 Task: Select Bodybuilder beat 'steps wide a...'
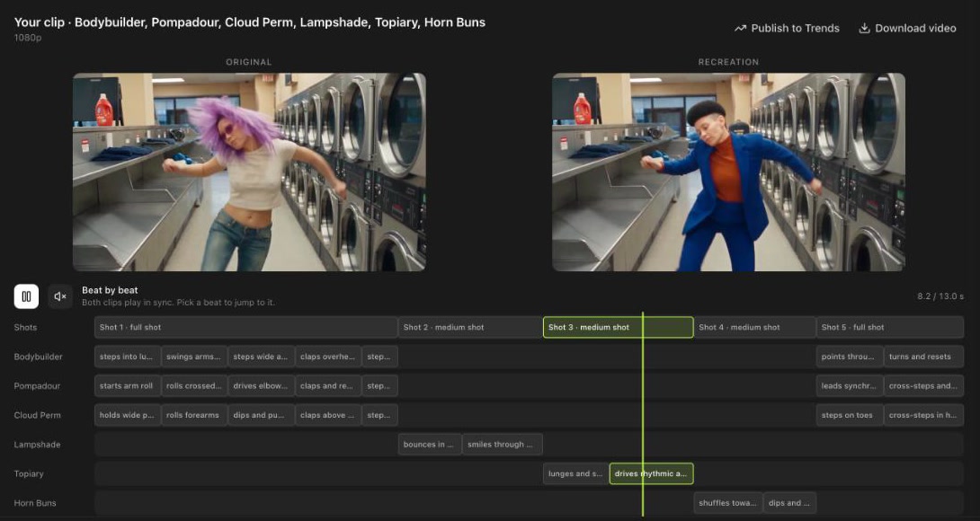tap(262, 357)
